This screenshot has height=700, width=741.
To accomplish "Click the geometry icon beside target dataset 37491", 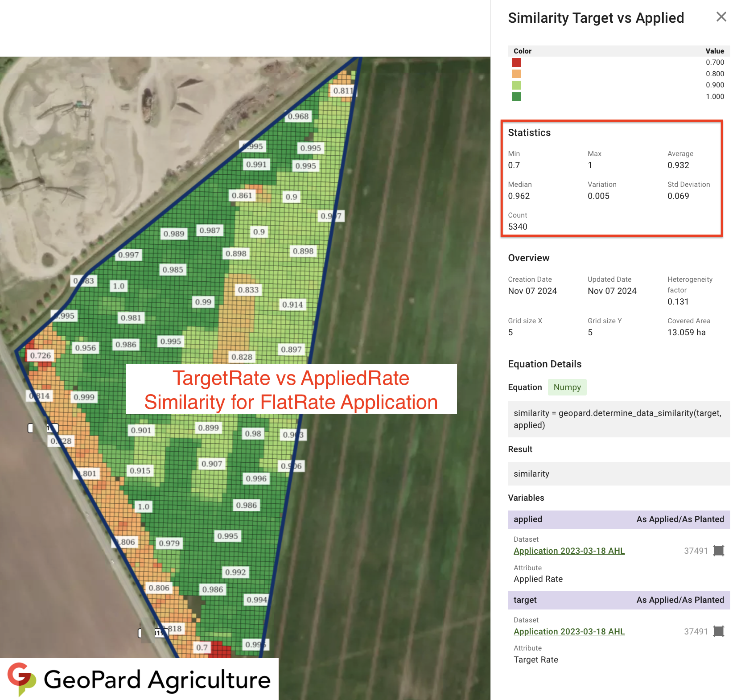I will [x=718, y=631].
